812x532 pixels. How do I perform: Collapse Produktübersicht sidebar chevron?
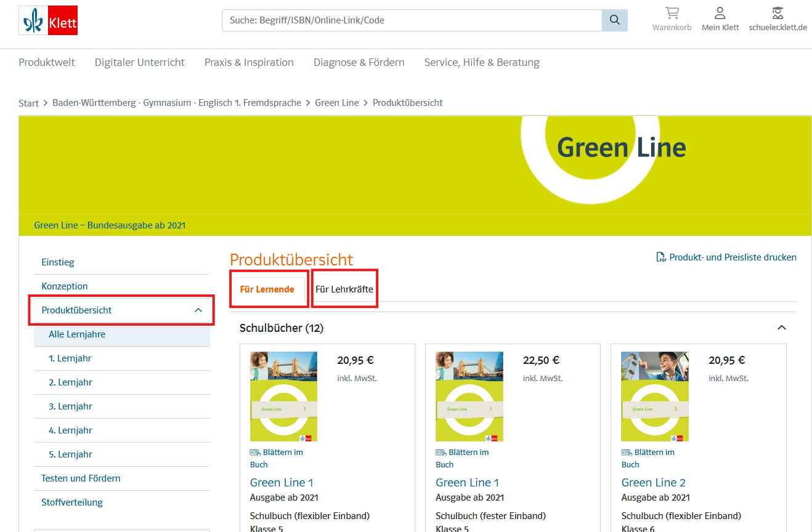(x=198, y=310)
